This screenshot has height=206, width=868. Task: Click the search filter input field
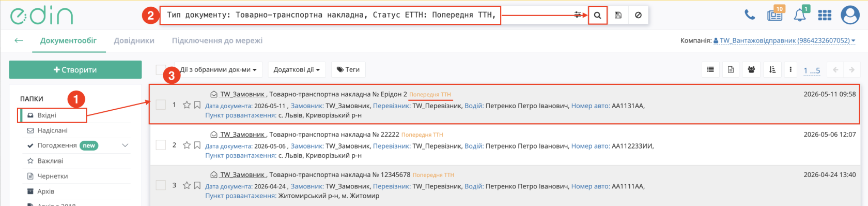coord(367,15)
